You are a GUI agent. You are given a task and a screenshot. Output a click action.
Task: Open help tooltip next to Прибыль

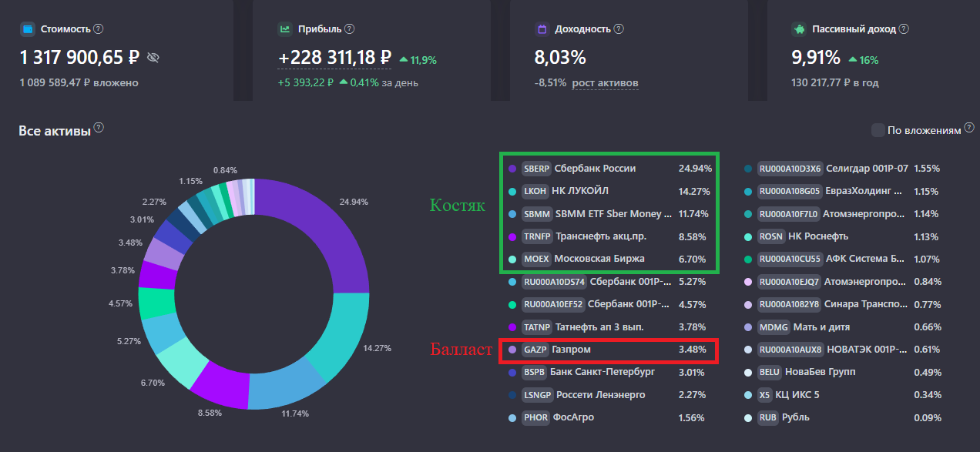[350, 28]
